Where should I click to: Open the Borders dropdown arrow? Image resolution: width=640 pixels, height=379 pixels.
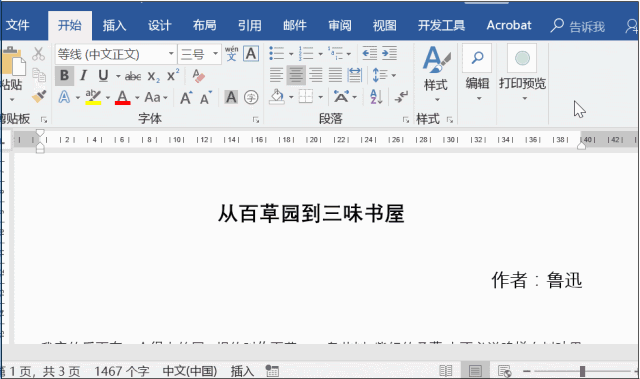320,98
